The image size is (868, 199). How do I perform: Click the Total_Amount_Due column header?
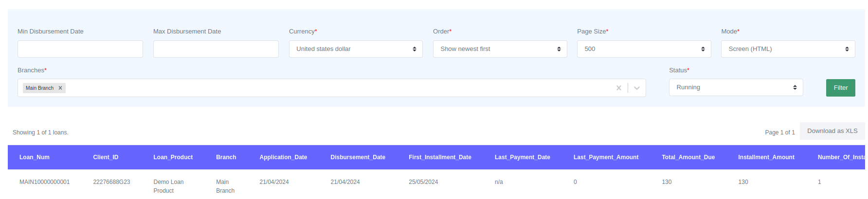pyautogui.click(x=688, y=157)
